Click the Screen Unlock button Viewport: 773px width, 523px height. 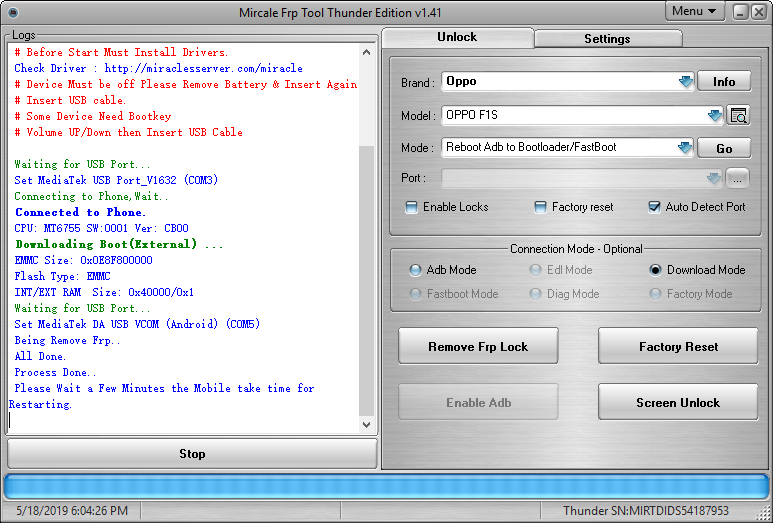coord(678,402)
